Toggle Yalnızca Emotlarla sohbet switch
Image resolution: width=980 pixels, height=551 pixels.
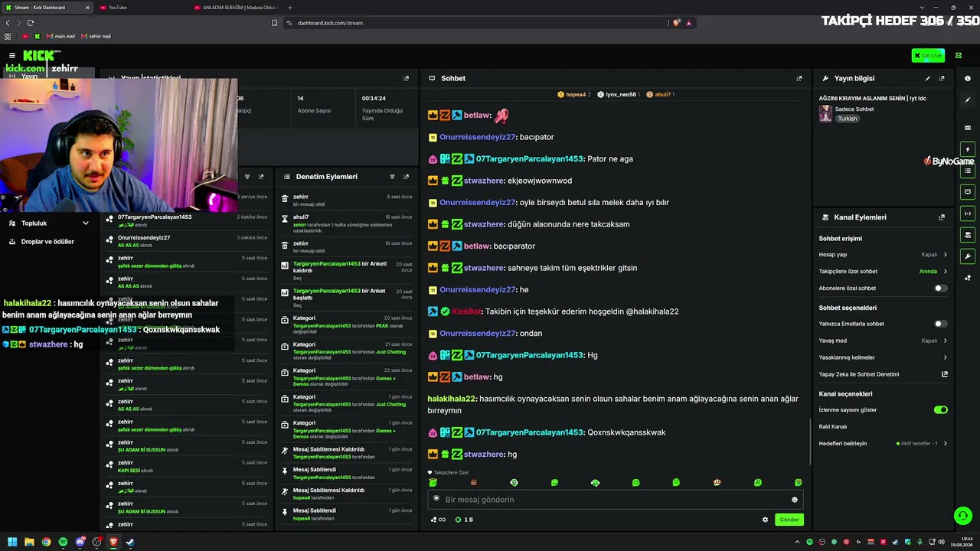pos(941,324)
